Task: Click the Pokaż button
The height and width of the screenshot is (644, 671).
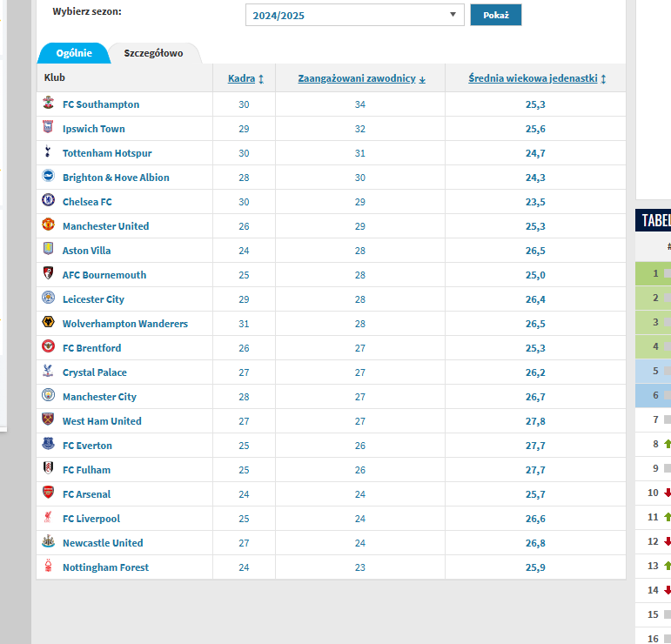Action: coord(495,16)
